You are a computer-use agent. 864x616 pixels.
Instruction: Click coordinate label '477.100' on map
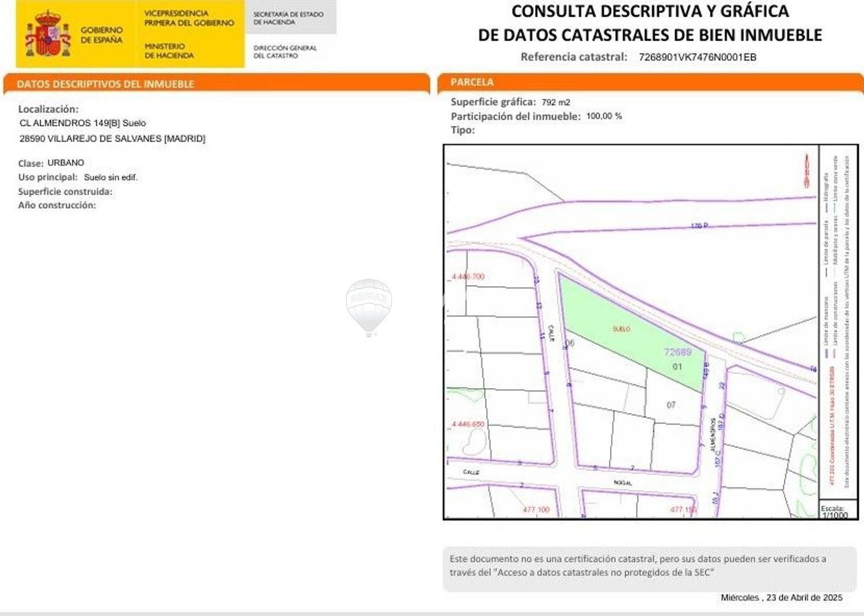pyautogui.click(x=536, y=509)
